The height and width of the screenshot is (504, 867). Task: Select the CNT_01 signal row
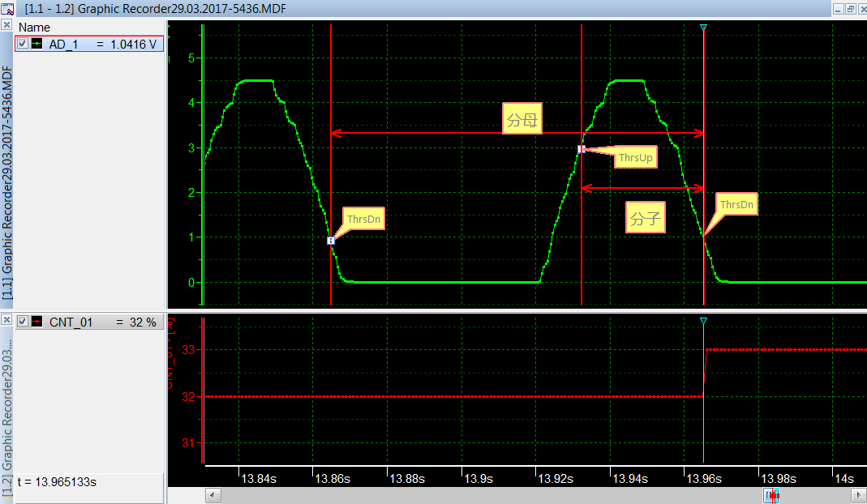tap(89, 322)
